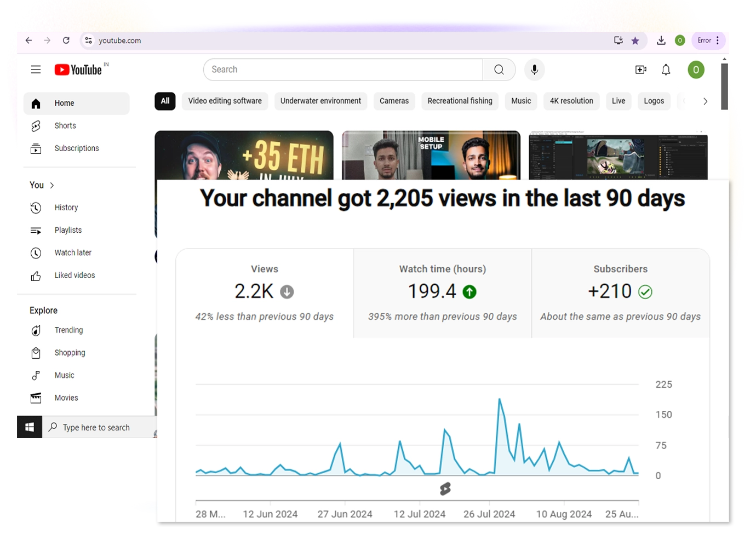Screen dimensions: 756x534
Task: Reload the page in browser
Action: 66,41
